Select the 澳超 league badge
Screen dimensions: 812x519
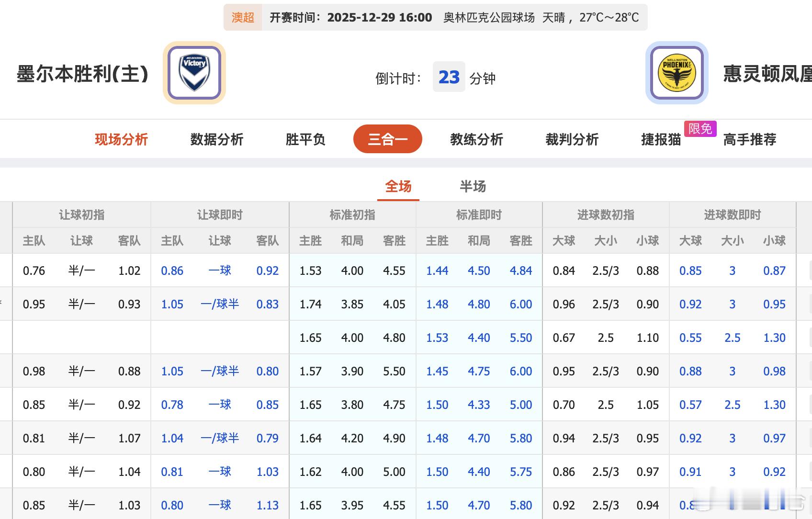pos(243,17)
